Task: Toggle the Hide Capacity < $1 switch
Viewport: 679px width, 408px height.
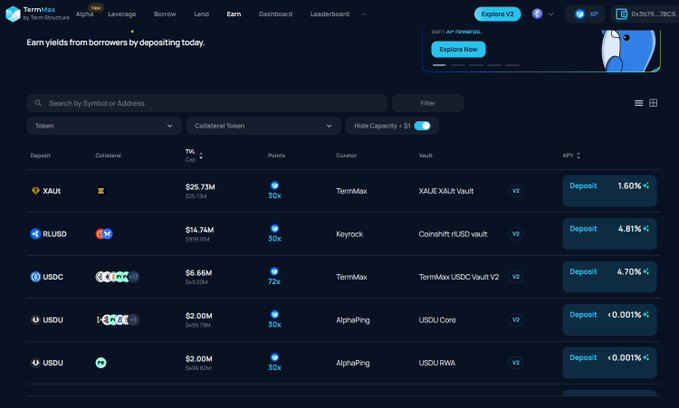Action: pyautogui.click(x=422, y=126)
